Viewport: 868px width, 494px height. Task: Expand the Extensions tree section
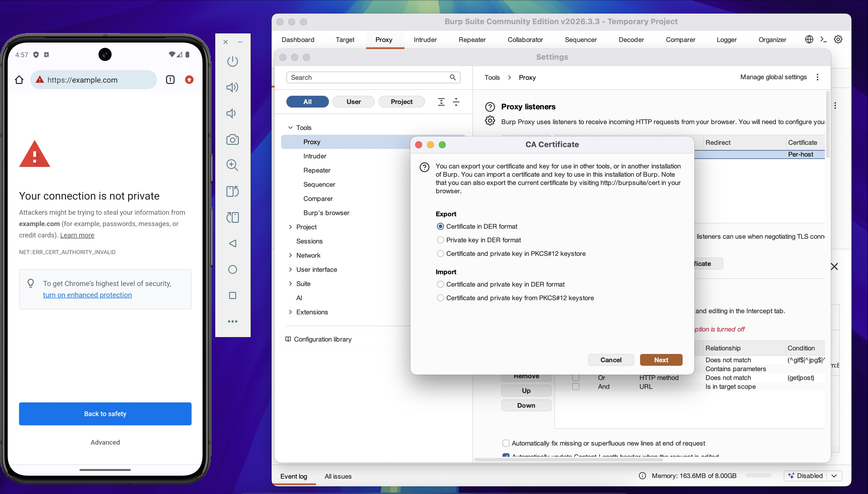coord(290,312)
